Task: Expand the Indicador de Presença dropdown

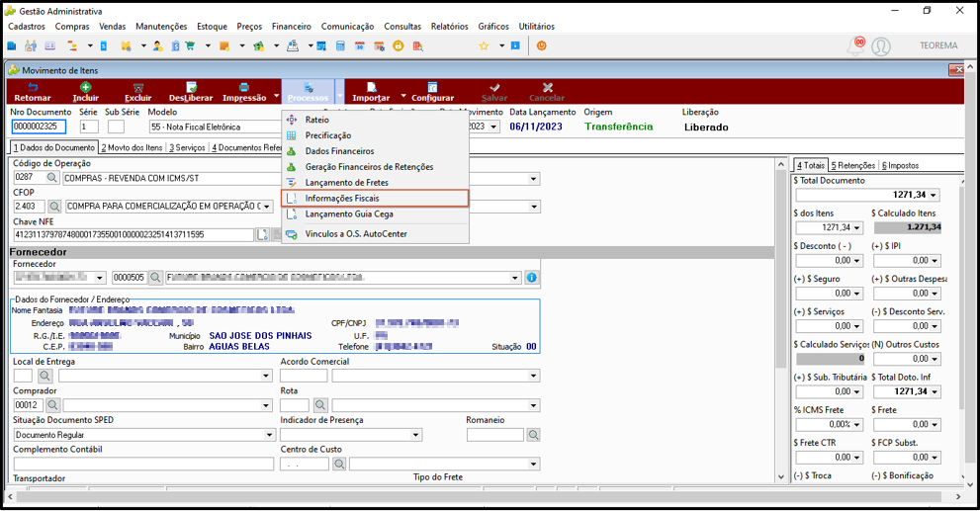Action: [x=415, y=435]
